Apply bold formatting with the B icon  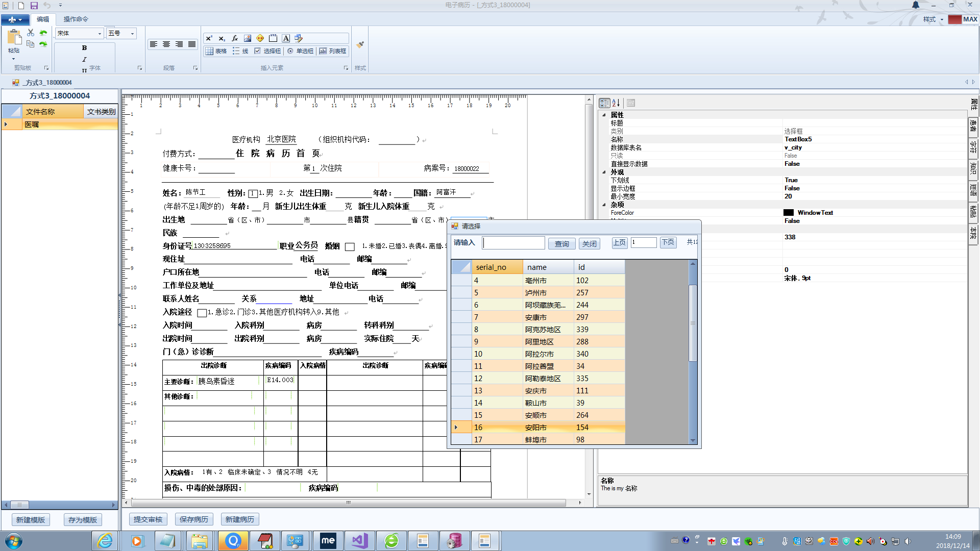pyautogui.click(x=84, y=48)
